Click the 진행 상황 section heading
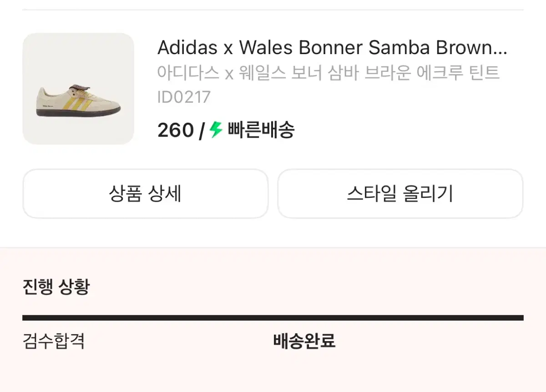 click(56, 287)
